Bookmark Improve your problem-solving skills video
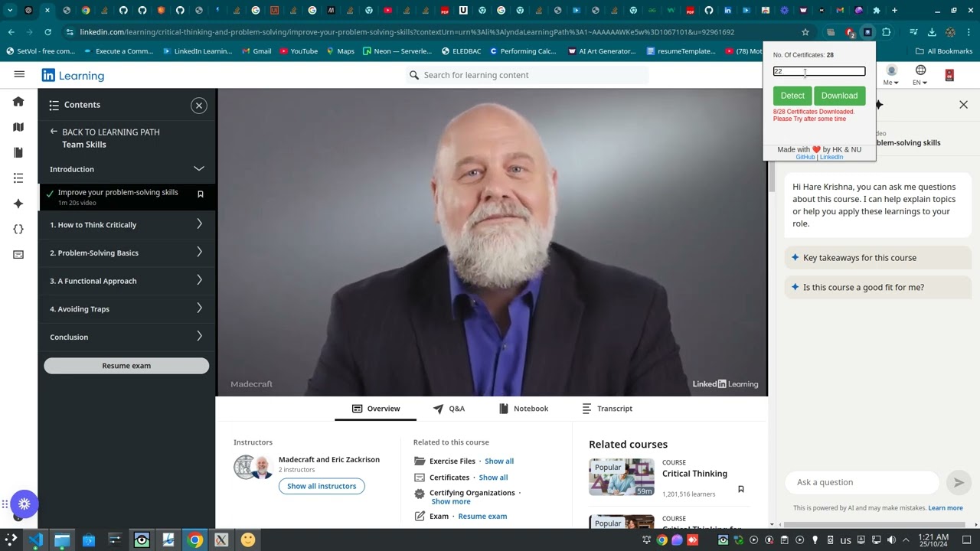The height and width of the screenshot is (551, 980). click(x=201, y=194)
